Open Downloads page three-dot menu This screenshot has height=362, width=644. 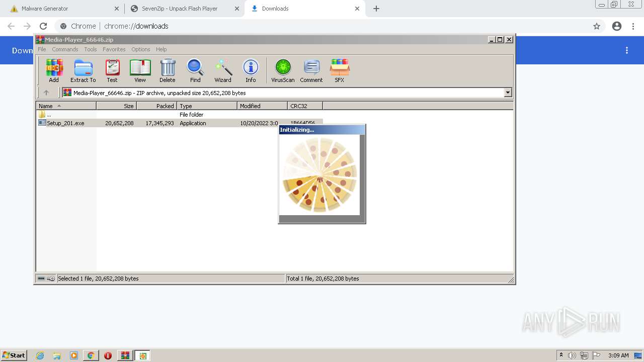(x=627, y=50)
